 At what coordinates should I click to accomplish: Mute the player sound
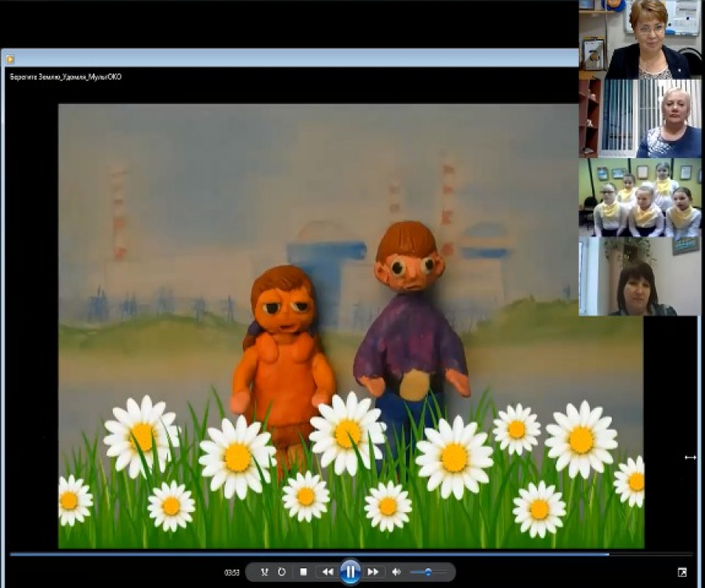click(x=396, y=572)
